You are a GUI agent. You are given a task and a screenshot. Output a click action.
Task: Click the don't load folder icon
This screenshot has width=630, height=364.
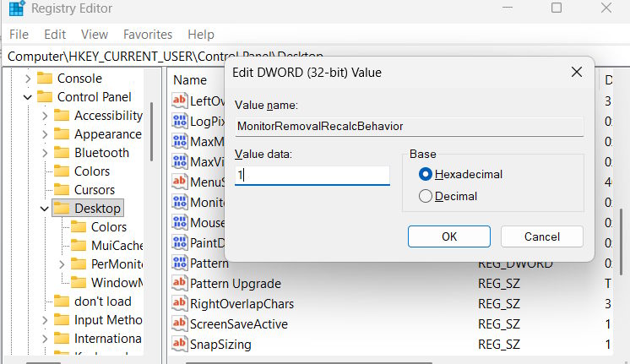click(x=62, y=301)
